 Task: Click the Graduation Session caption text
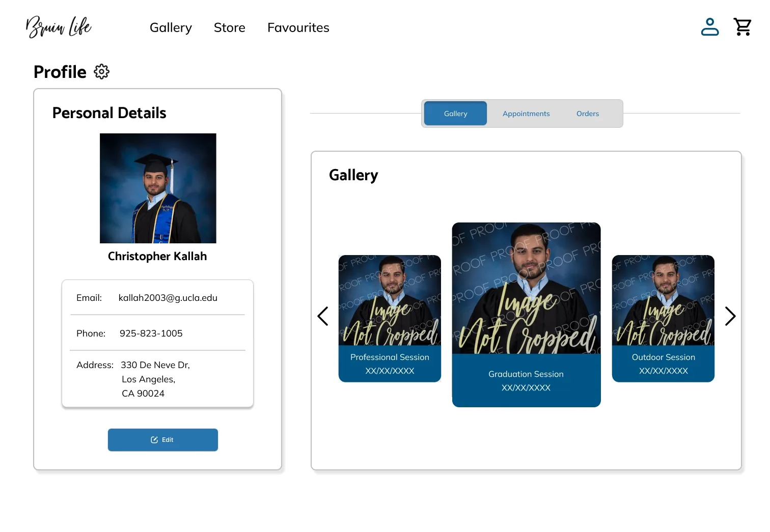pyautogui.click(x=526, y=374)
